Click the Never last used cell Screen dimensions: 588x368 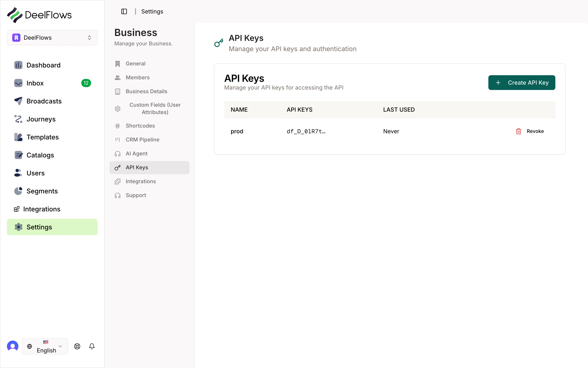point(391,131)
